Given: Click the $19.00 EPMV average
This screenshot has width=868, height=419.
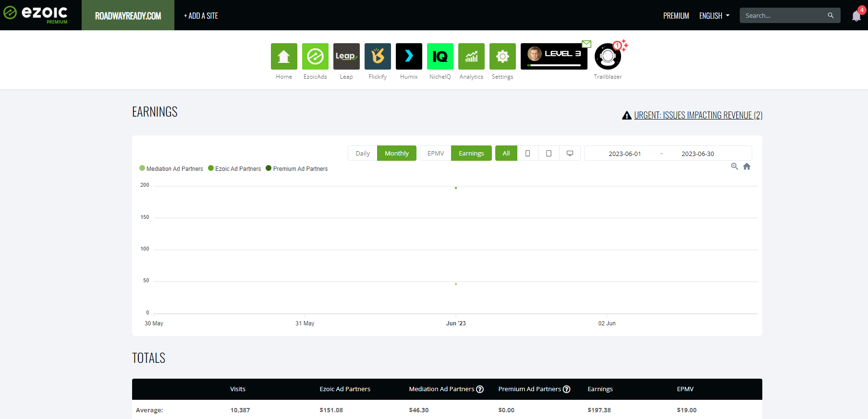Looking at the screenshot, I should click(x=686, y=410).
